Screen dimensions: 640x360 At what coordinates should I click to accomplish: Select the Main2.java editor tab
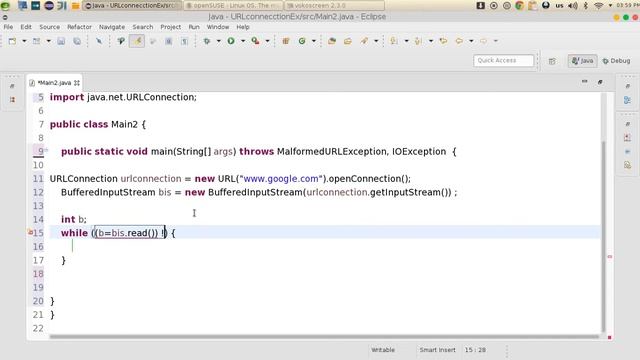tap(54, 83)
